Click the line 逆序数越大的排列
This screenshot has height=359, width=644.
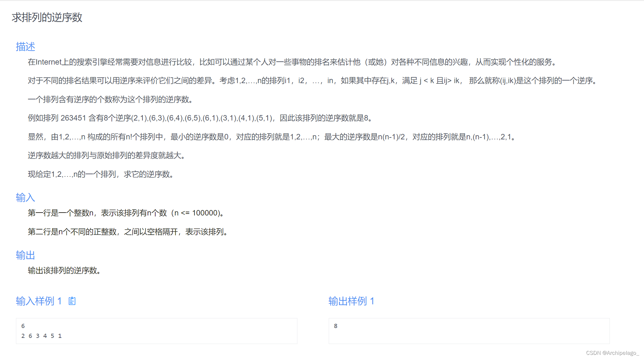pyautogui.click(x=106, y=155)
